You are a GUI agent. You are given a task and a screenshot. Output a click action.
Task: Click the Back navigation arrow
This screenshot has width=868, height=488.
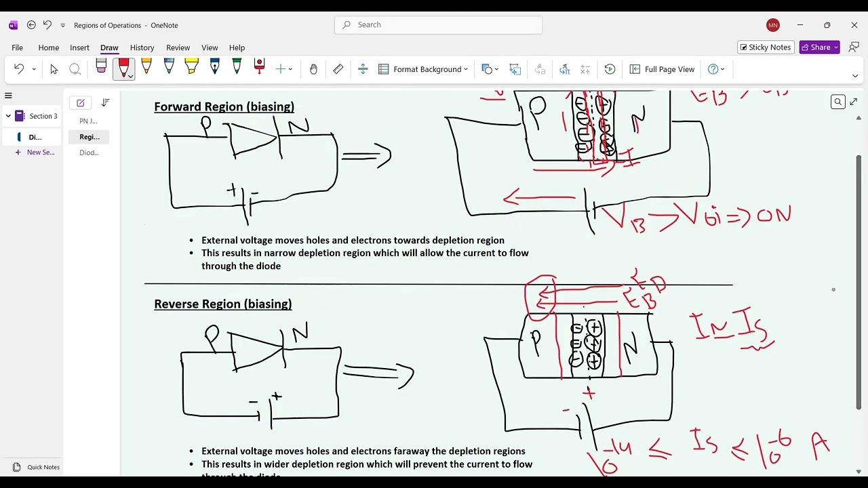point(31,25)
